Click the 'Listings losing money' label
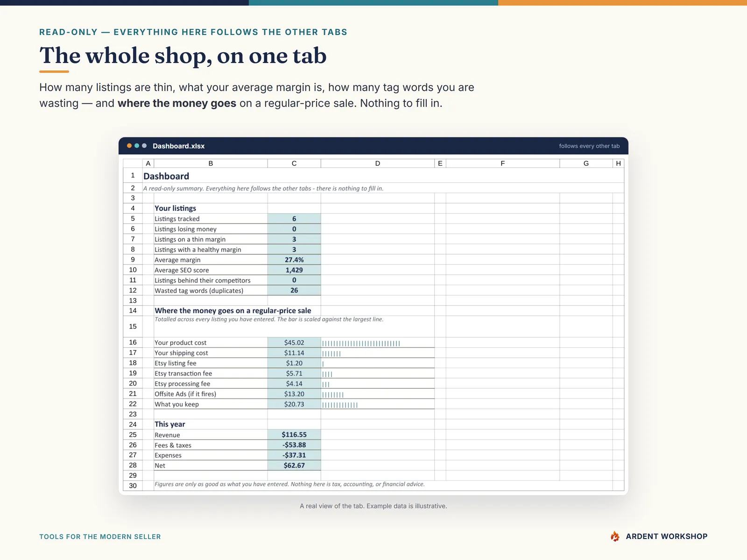 pyautogui.click(x=185, y=229)
